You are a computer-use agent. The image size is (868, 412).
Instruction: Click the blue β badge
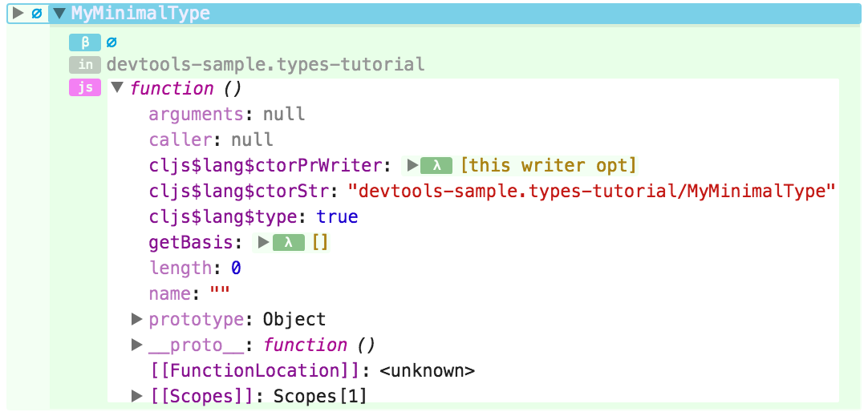click(85, 42)
